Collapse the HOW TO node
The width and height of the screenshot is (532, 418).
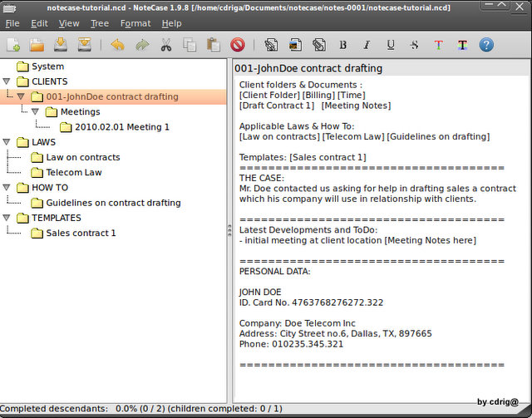[7, 187]
